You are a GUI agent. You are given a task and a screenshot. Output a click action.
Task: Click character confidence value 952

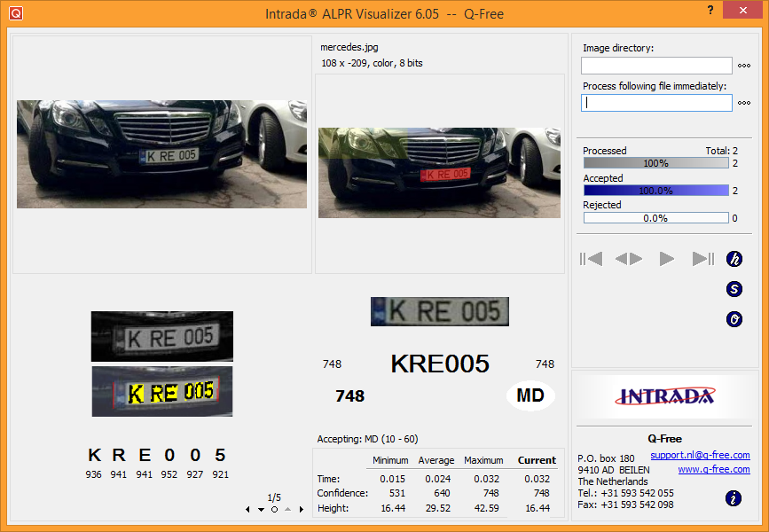(169, 474)
